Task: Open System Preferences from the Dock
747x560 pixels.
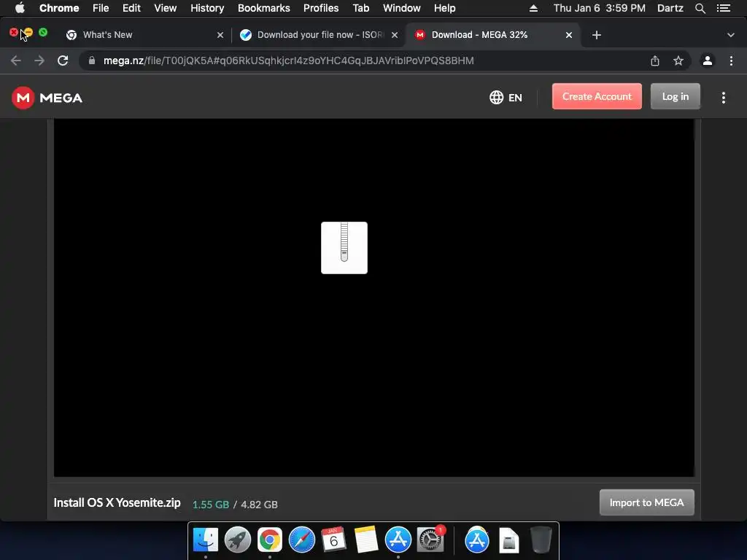Action: (x=430, y=540)
